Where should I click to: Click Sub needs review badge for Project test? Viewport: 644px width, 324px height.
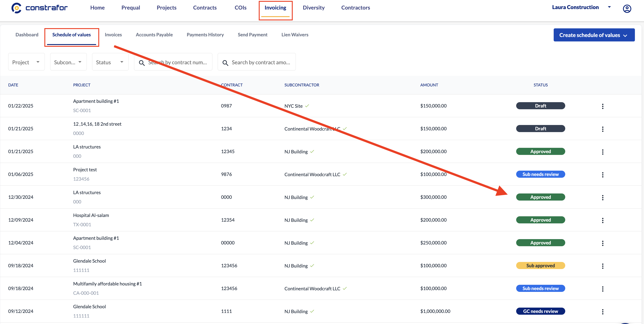[541, 174]
